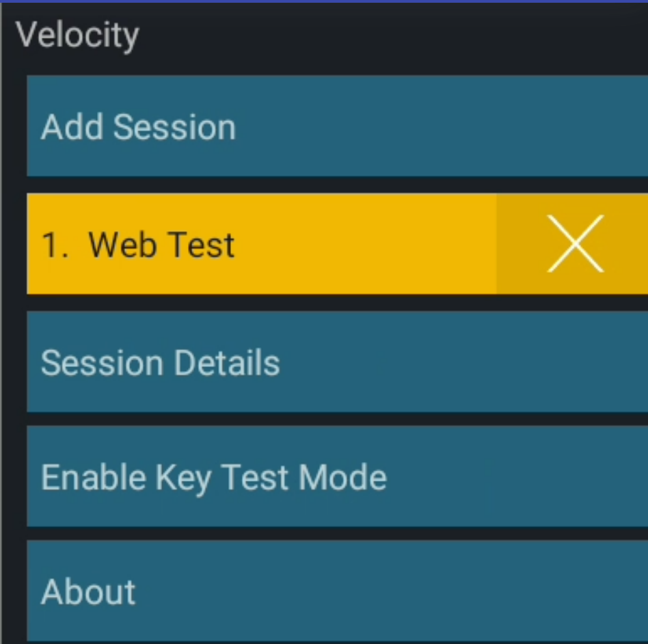This screenshot has height=644, width=648.
Task: Click the X to delete Web Test session
Action: (574, 244)
